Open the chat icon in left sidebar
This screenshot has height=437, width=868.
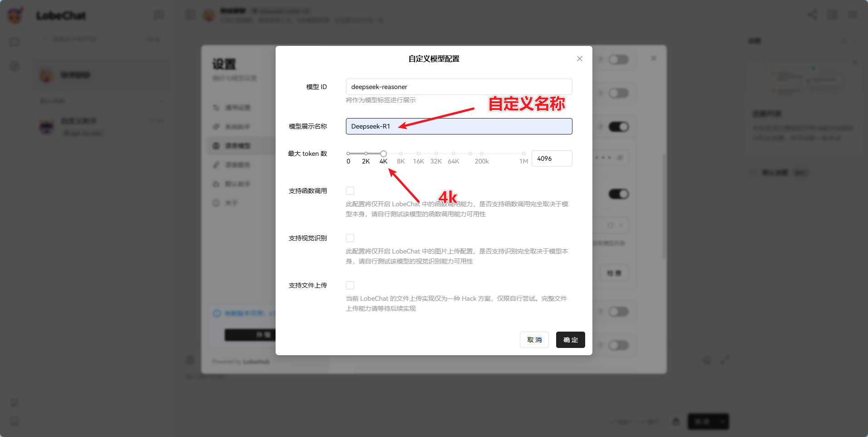(x=15, y=42)
